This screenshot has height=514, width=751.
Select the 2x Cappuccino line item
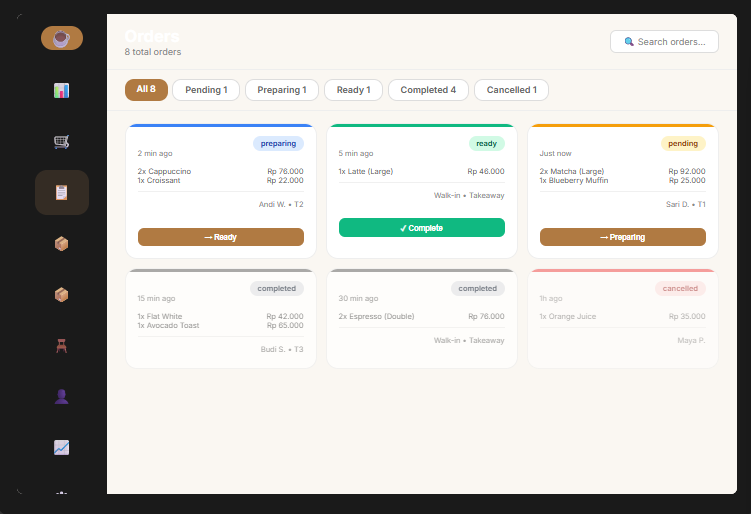click(x=164, y=171)
